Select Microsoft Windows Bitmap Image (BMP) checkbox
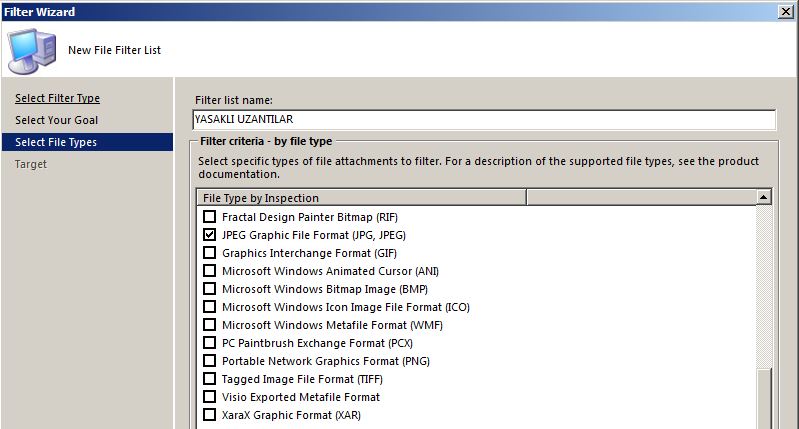799x429 pixels. tap(210, 289)
